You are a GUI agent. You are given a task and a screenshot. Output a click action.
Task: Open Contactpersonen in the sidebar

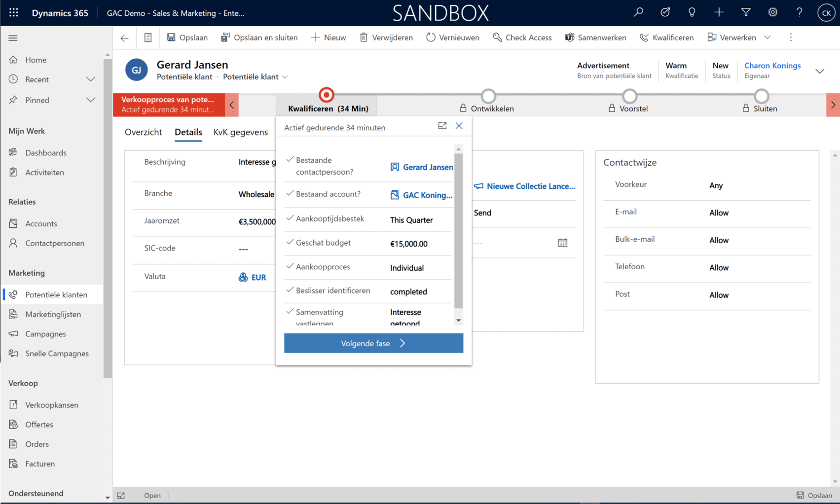coord(55,243)
